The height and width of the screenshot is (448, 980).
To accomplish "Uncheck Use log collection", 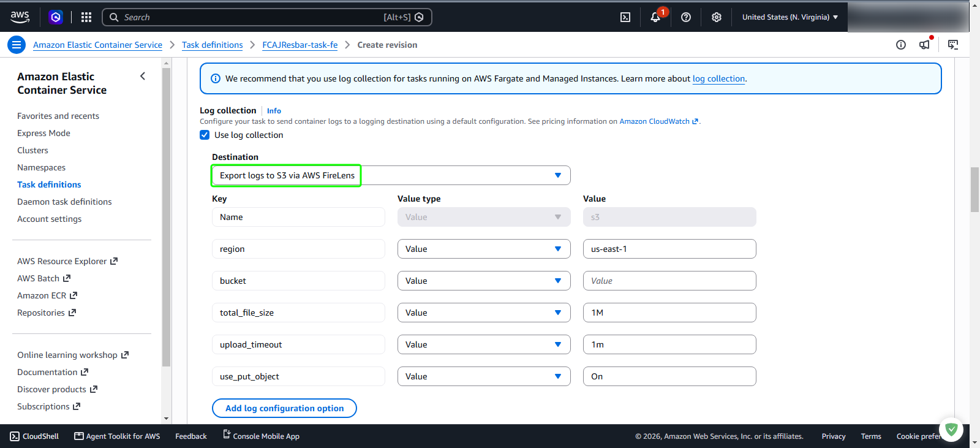I will click(205, 135).
